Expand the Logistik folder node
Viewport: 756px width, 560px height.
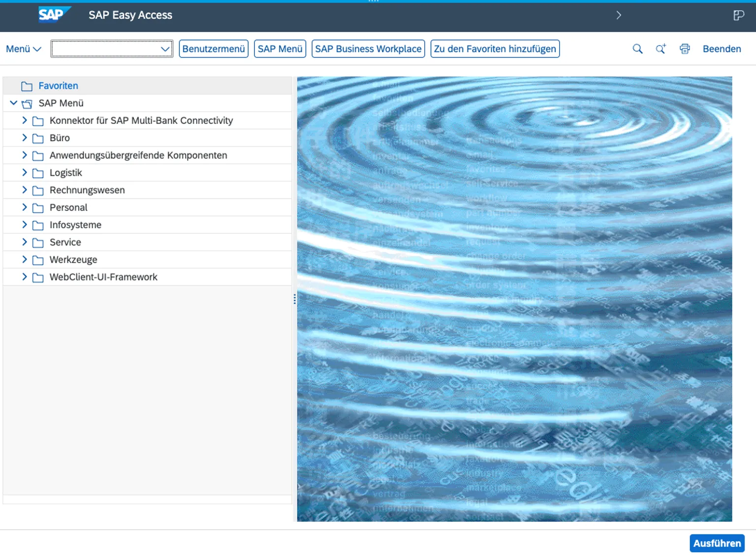click(x=24, y=173)
